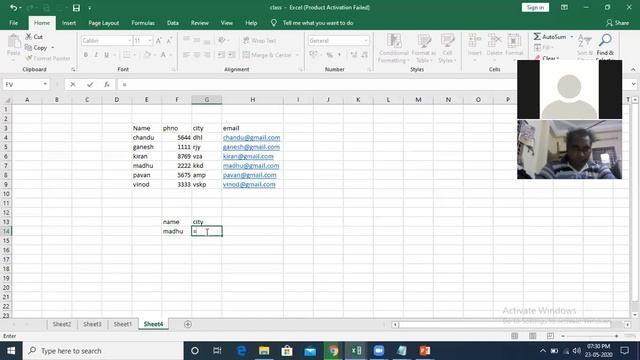Click Increase Font Size icon

[x=159, y=40]
